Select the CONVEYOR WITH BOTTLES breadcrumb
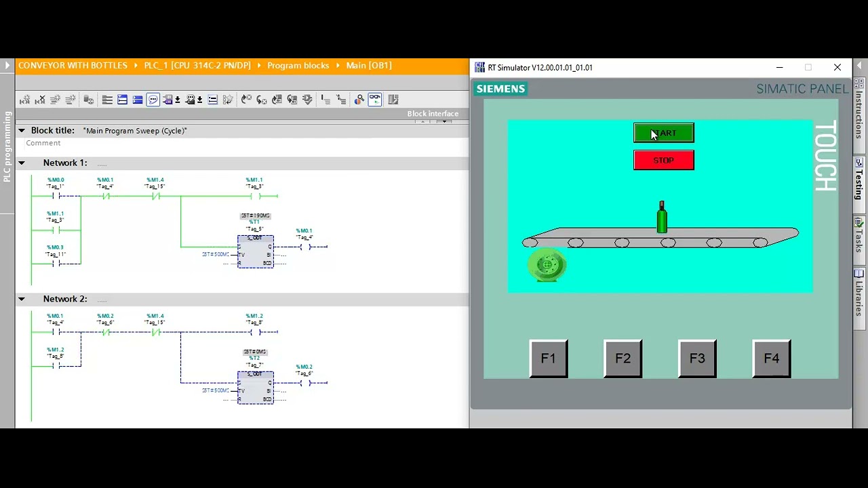 (x=73, y=66)
